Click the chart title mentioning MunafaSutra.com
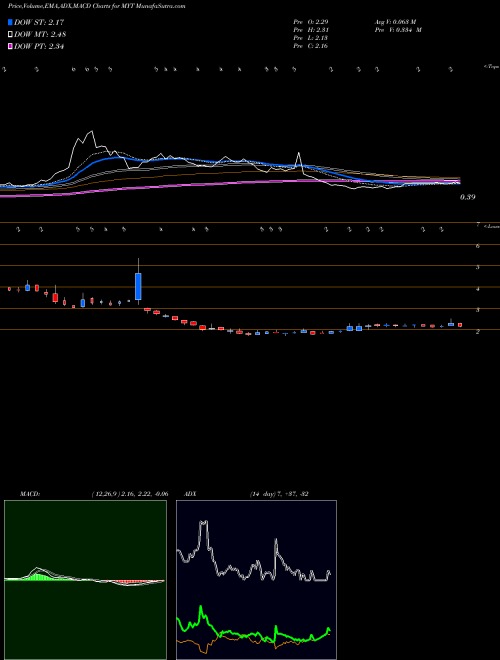Screen dimensions: 500x660 click(97, 6)
